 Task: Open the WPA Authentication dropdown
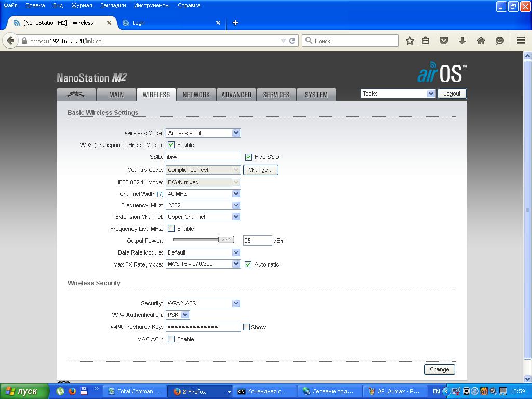[178, 315]
